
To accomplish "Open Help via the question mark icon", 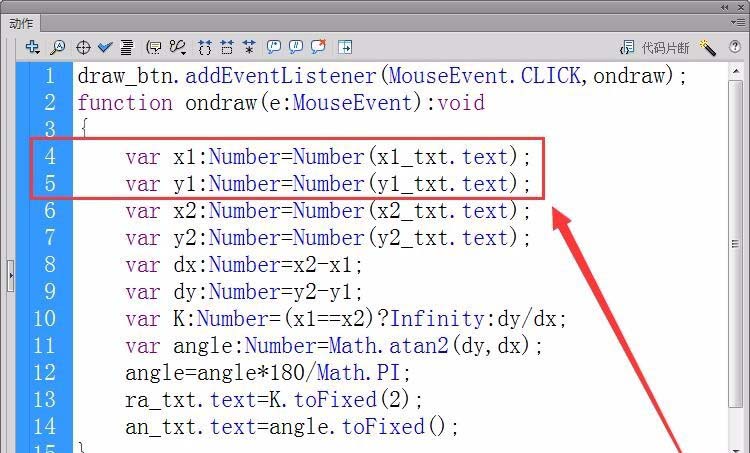I will pyautogui.click(x=735, y=46).
